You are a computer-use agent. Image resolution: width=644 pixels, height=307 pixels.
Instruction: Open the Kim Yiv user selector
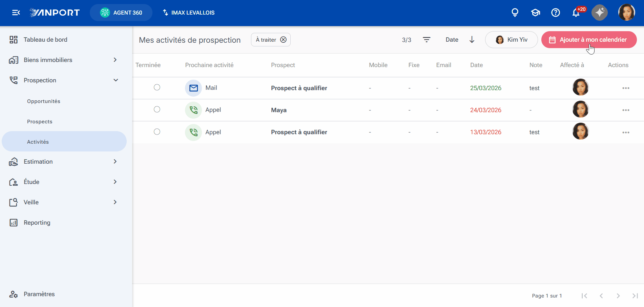[512, 40]
